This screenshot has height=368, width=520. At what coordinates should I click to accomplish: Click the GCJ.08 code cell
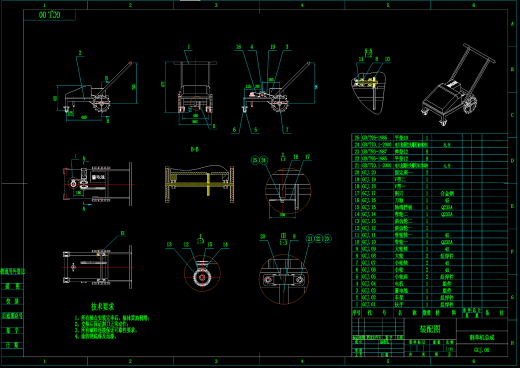coord(369,256)
